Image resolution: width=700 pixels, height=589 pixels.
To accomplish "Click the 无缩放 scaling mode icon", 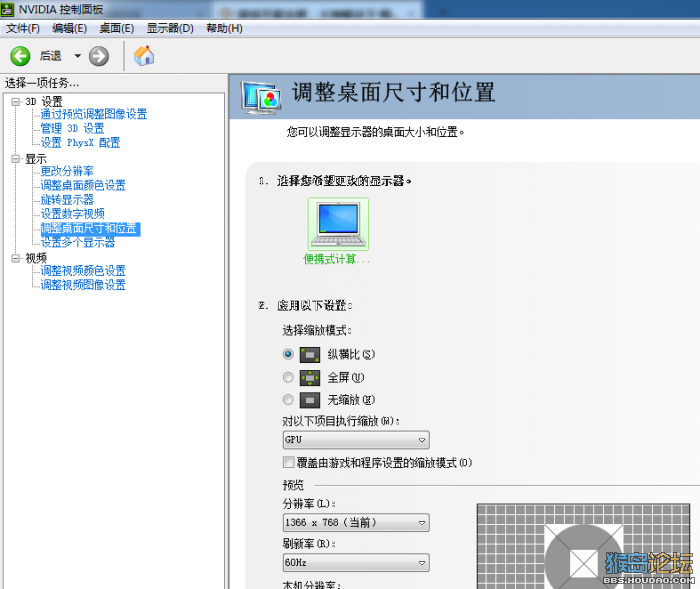I will point(310,400).
